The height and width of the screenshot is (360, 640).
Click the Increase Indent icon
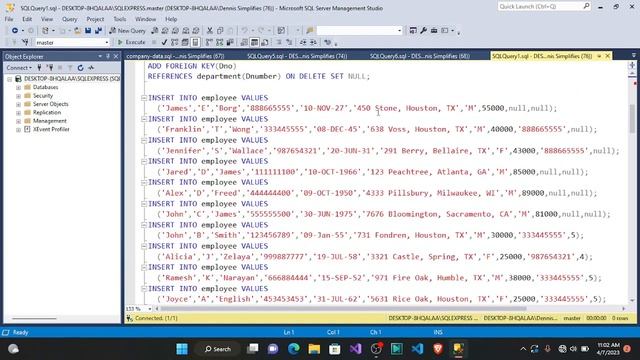(313, 42)
